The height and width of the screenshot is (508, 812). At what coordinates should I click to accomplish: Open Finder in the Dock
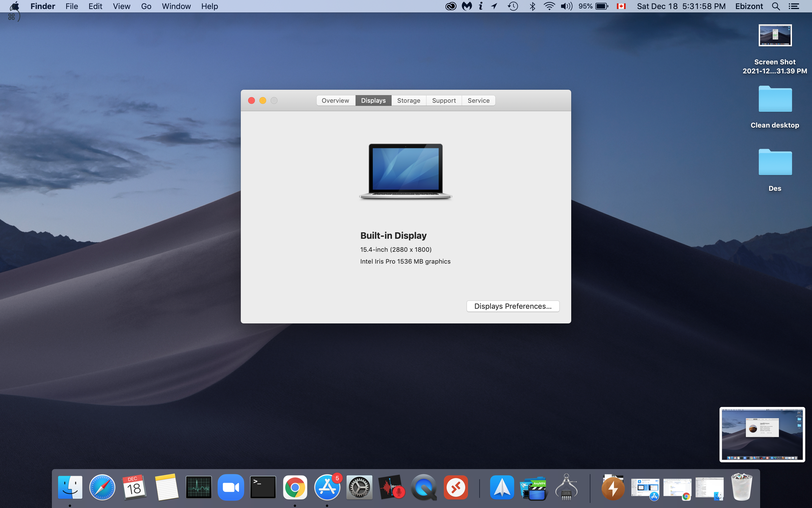pos(70,487)
